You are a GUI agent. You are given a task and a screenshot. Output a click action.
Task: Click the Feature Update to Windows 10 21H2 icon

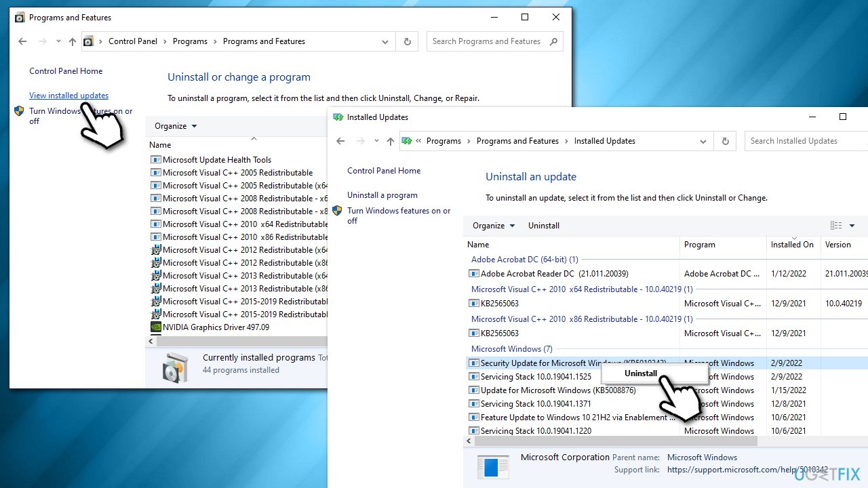coord(474,418)
